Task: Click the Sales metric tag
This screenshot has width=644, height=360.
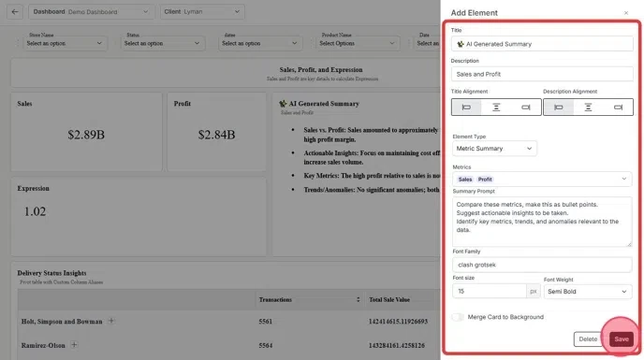Action: (465, 180)
